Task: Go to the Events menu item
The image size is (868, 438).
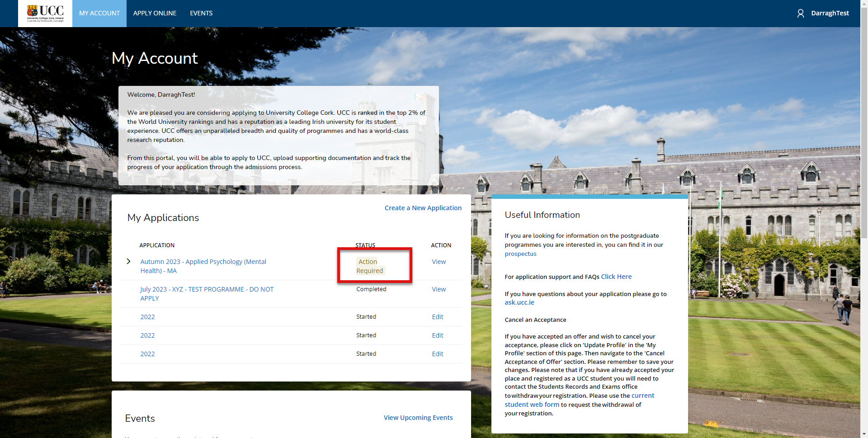Action: [x=201, y=14]
